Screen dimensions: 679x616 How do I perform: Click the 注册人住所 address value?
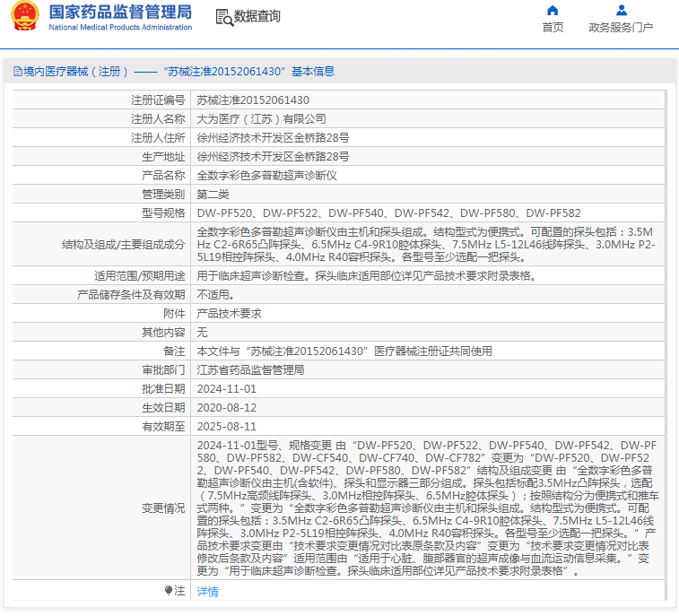[x=273, y=138]
